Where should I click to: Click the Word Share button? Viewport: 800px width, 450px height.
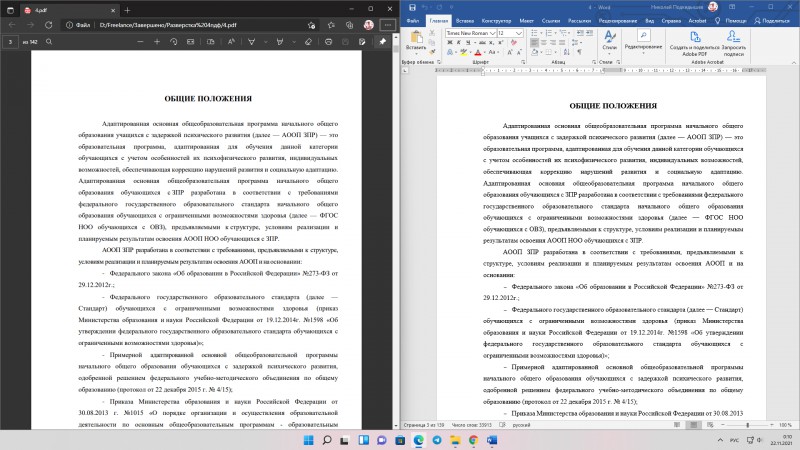pos(772,21)
